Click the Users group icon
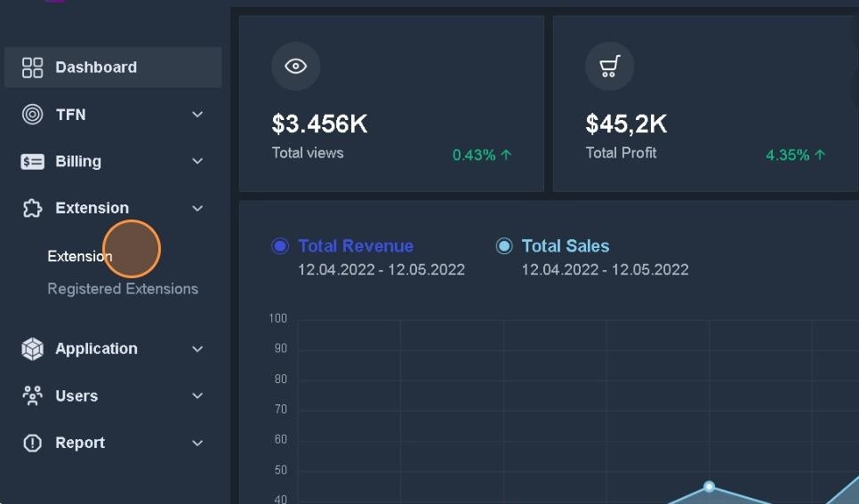The height and width of the screenshot is (504, 859). (x=32, y=396)
